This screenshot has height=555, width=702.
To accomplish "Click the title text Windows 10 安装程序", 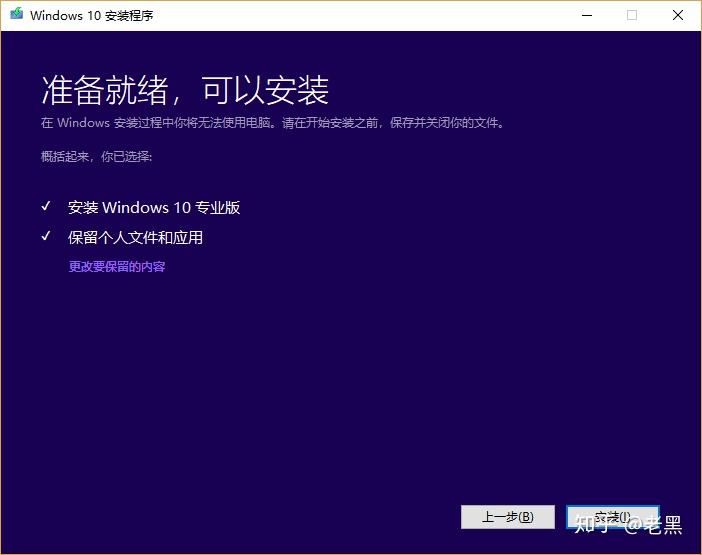I will coord(92,16).
